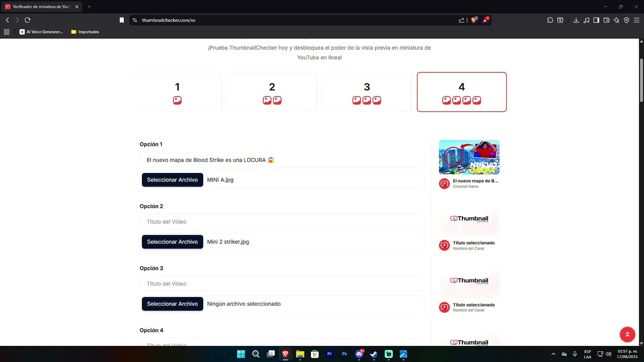Click the Opción 2 placeholder Thumbnail preview
Image resolution: width=644 pixels, height=362 pixels.
[469, 219]
